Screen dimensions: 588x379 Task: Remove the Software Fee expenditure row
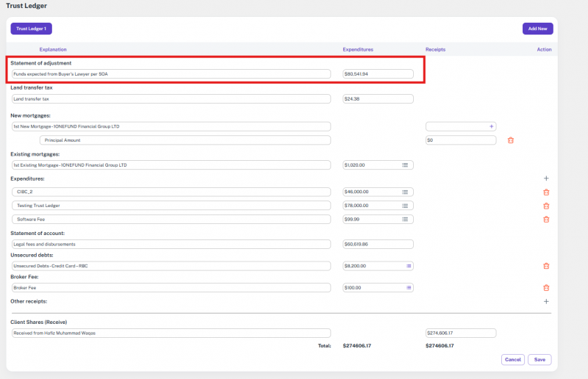(x=545, y=219)
